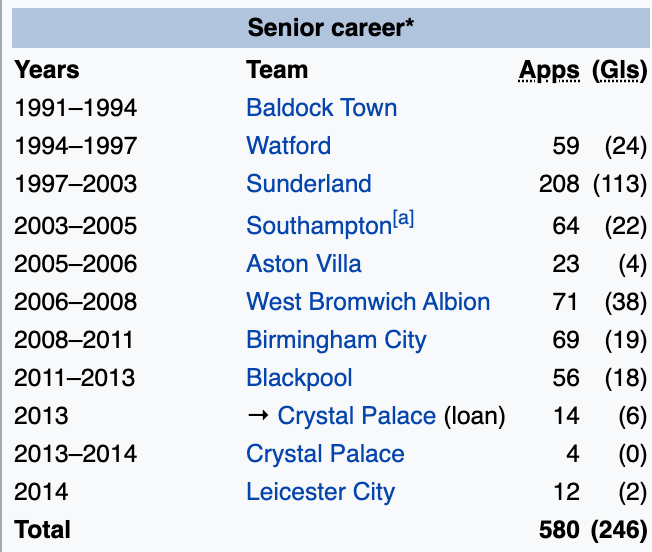Open footnote [a] next to Southampton

[403, 220]
